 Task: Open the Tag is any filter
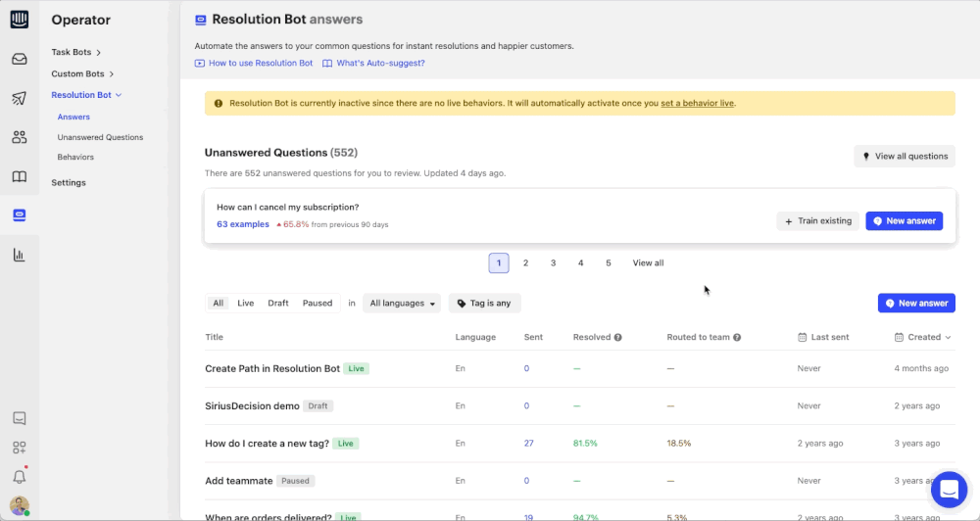pyautogui.click(x=484, y=304)
